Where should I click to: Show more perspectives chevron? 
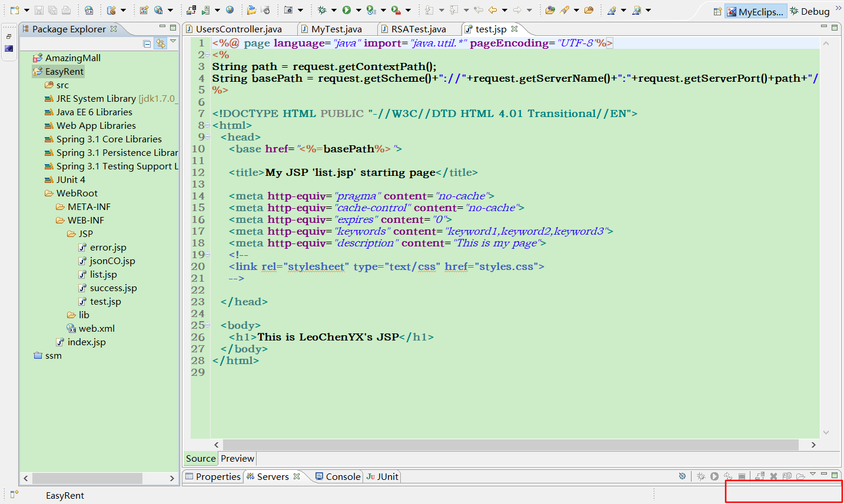pos(838,8)
